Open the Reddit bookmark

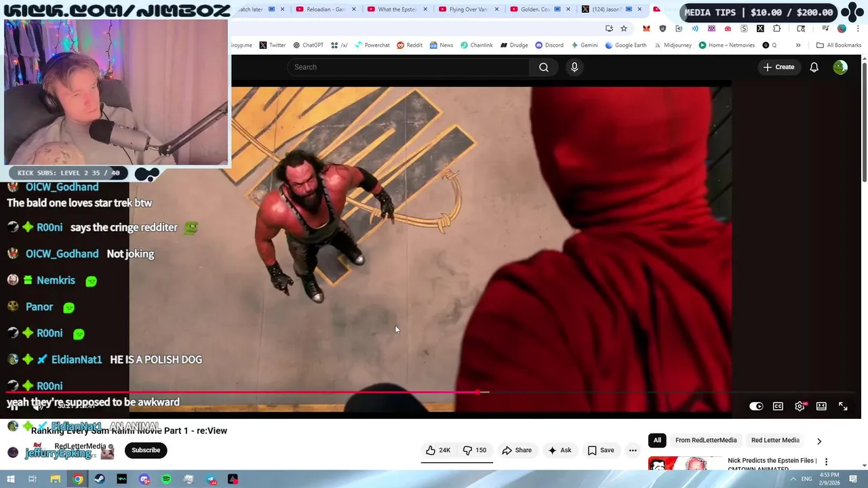tap(410, 45)
